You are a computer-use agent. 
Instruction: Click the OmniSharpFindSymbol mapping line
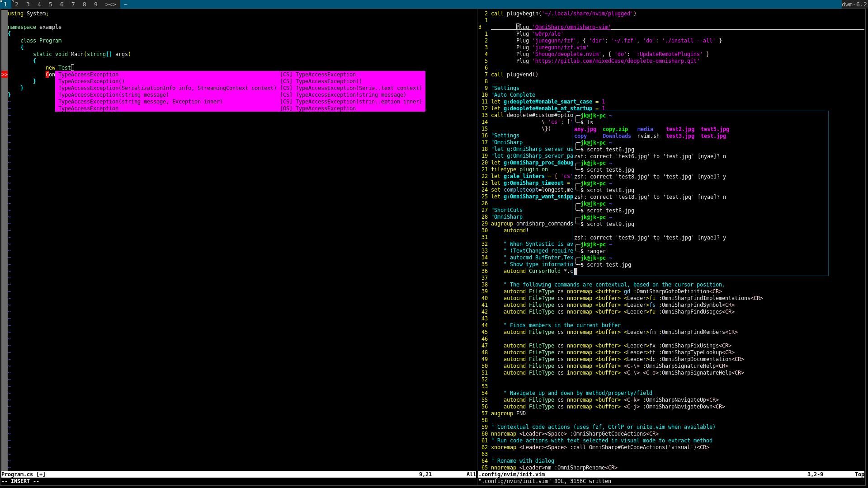click(619, 305)
